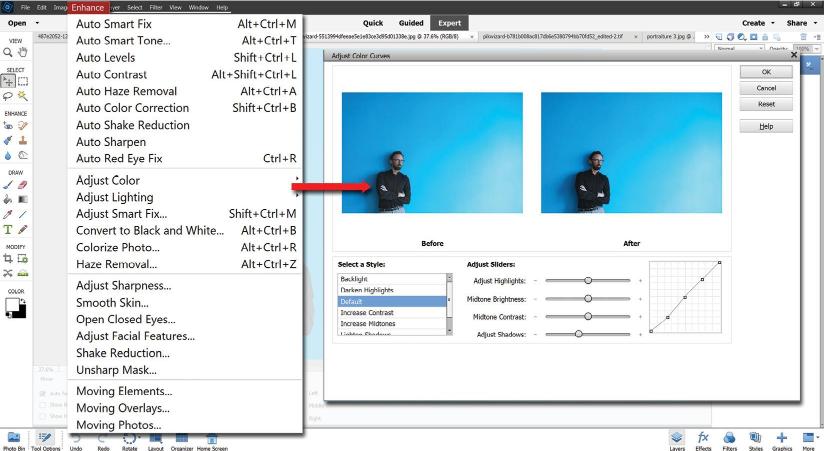Open the Effects panel
The height and width of the screenshot is (451, 824).
coord(703,440)
